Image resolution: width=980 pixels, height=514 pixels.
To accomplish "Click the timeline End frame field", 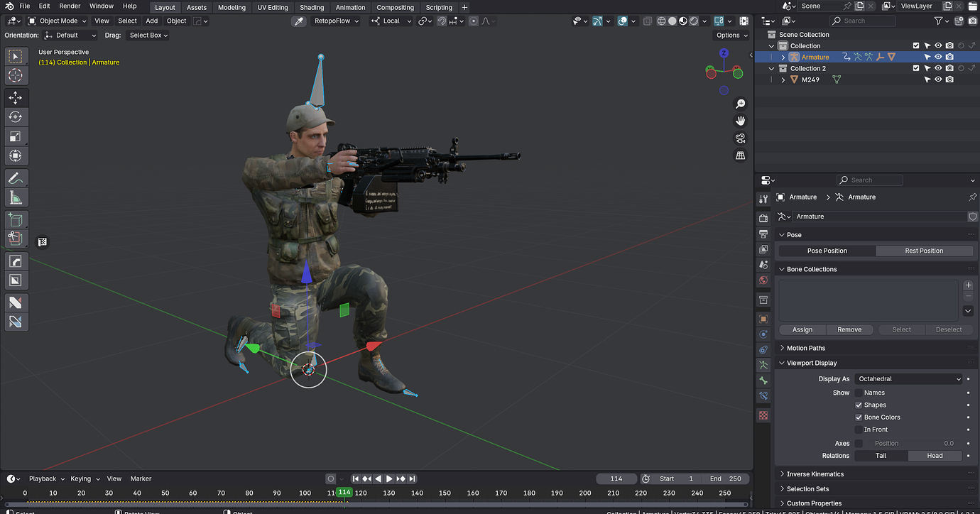I will (x=724, y=479).
